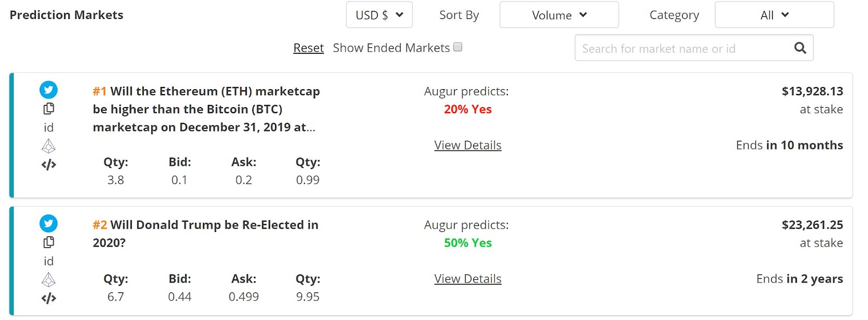Expand the Sort By Volume dropdown
The image size is (868, 320).
coord(559,15)
